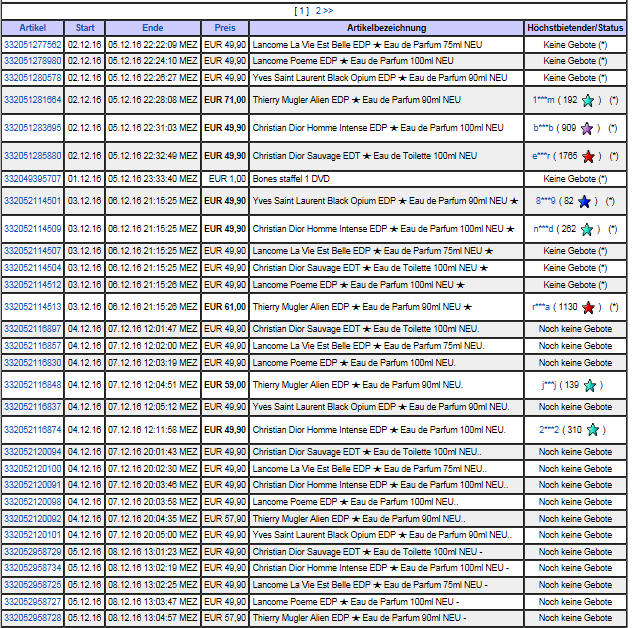Sort by Ende column header
Screen dimensions: 632x628
point(153,28)
